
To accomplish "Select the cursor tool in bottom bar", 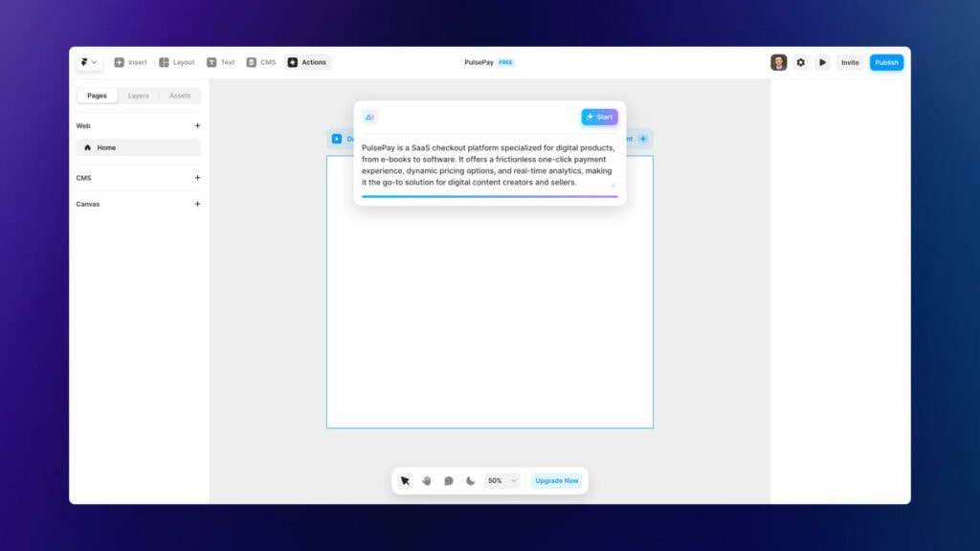I will click(405, 480).
